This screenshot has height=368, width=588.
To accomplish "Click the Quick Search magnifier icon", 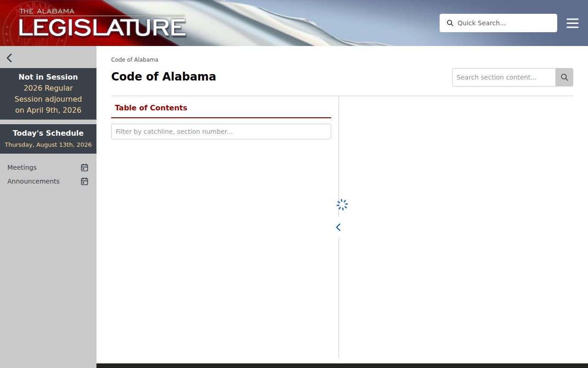I will click(x=450, y=23).
